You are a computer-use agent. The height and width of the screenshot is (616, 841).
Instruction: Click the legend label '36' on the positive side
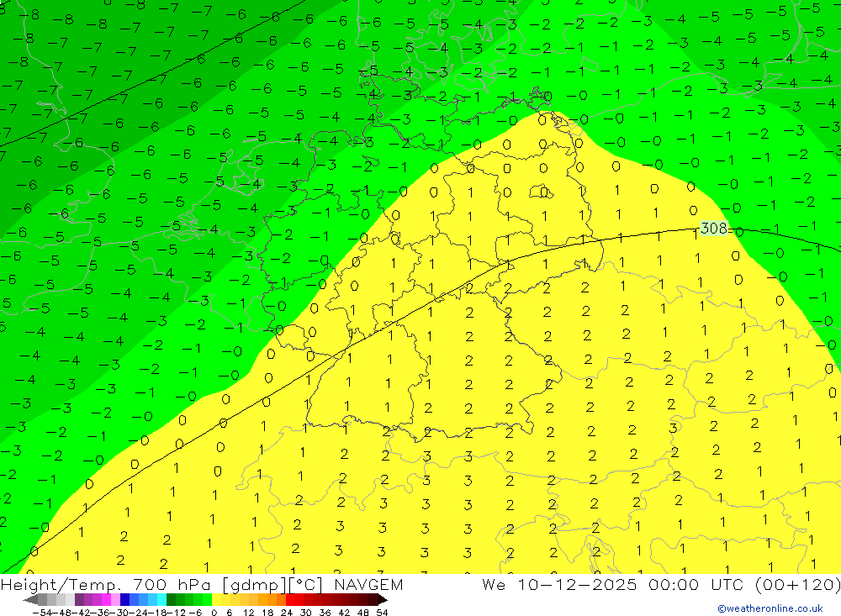pos(325,613)
